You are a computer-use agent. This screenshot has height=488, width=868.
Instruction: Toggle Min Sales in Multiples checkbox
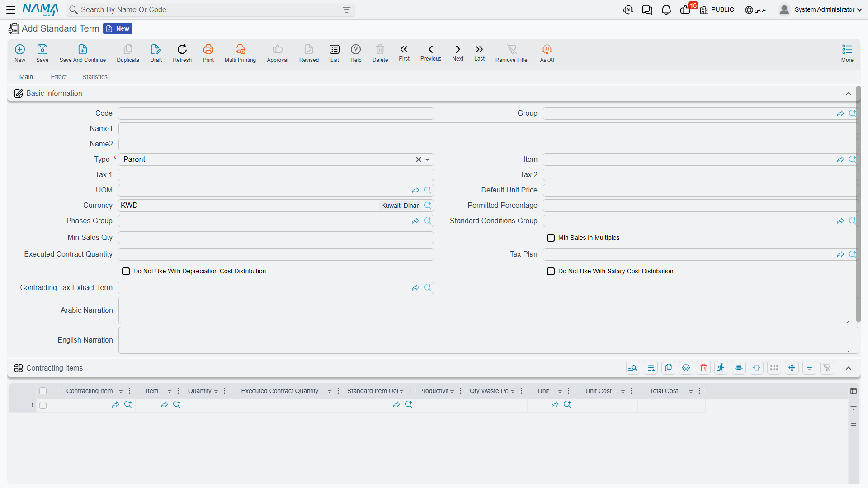pos(551,238)
